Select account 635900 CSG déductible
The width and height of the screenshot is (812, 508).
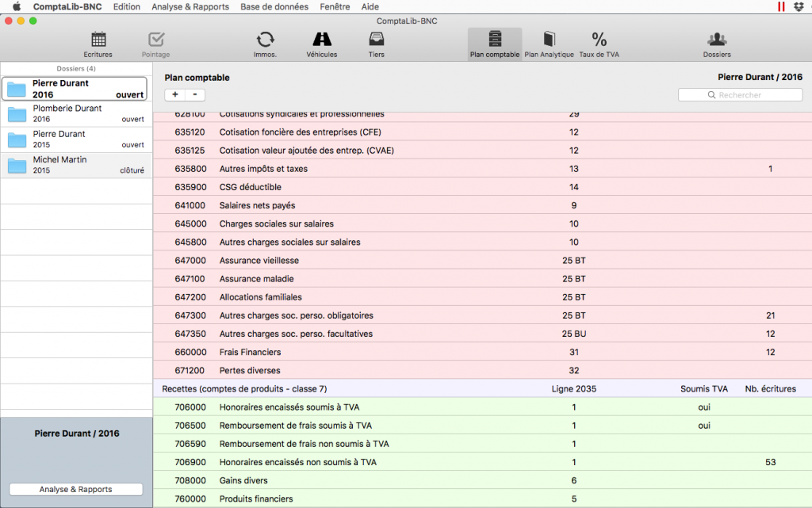(483, 187)
